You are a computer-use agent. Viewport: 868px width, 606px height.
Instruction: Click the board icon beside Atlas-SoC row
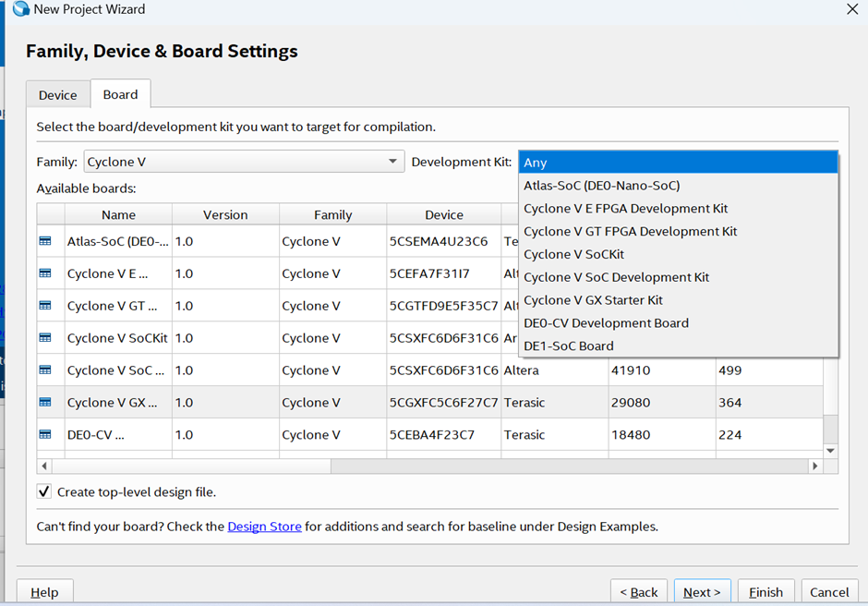click(x=45, y=241)
